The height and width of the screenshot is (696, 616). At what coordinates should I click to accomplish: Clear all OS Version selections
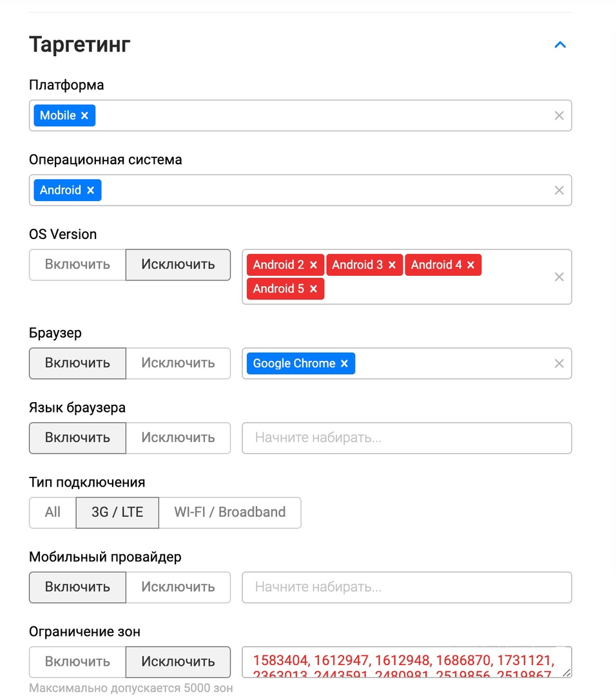559,277
